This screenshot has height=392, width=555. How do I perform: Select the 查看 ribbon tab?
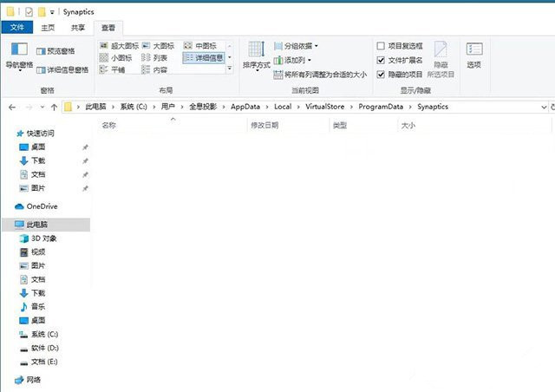[x=108, y=28]
